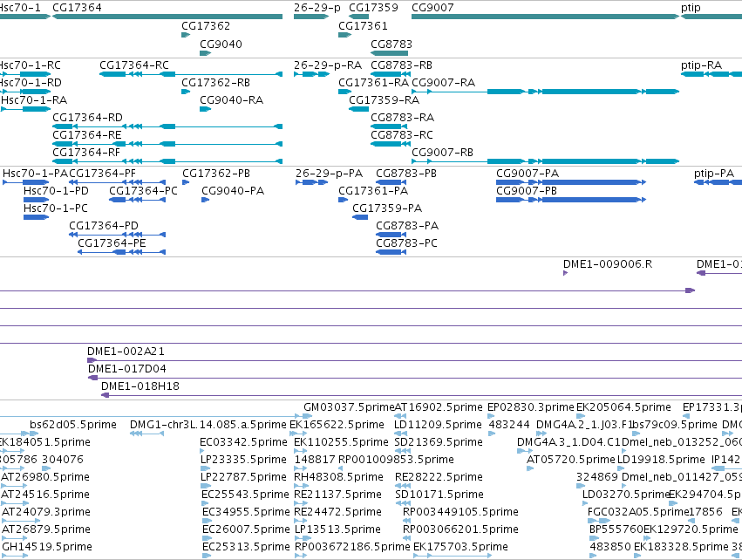Click transcript label 26-29-p-RA
Screen dimensions: 742x560
328,65
